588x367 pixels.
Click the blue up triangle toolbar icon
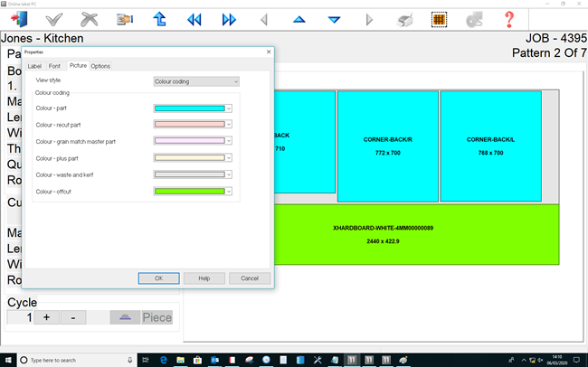[299, 18]
